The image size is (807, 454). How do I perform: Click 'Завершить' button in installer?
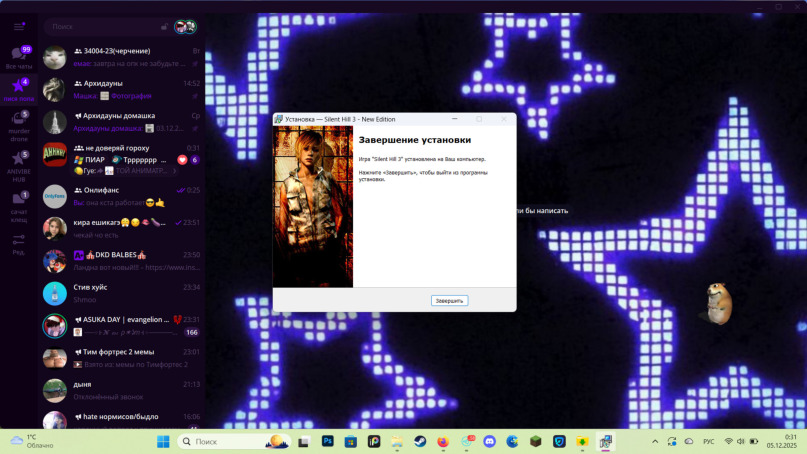click(449, 301)
